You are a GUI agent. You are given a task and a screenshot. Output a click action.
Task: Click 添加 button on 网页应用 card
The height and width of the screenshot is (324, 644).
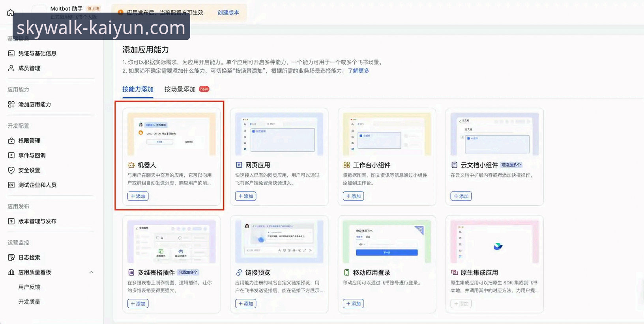[x=245, y=196]
